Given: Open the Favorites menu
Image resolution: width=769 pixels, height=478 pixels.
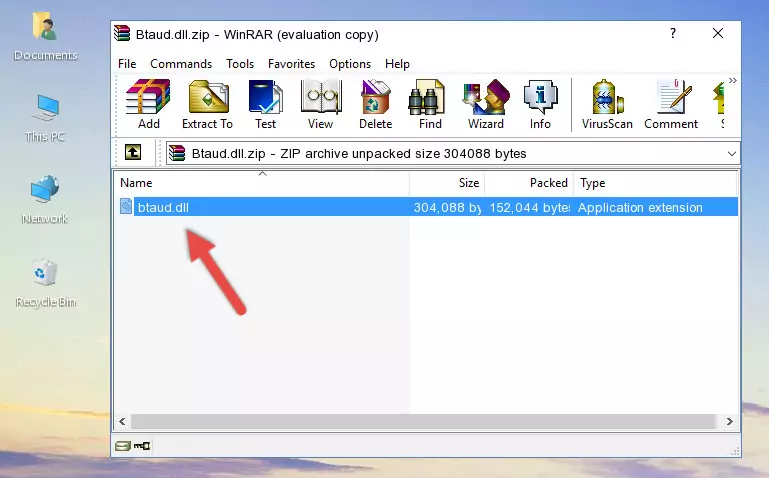Looking at the screenshot, I should (x=291, y=64).
